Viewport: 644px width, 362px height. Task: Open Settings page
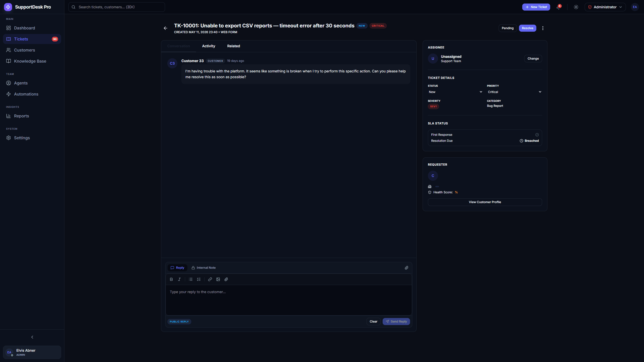pyautogui.click(x=32, y=138)
